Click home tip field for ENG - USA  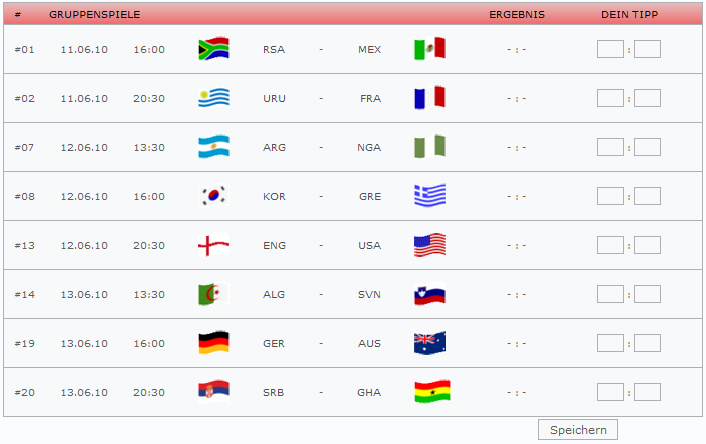point(610,245)
